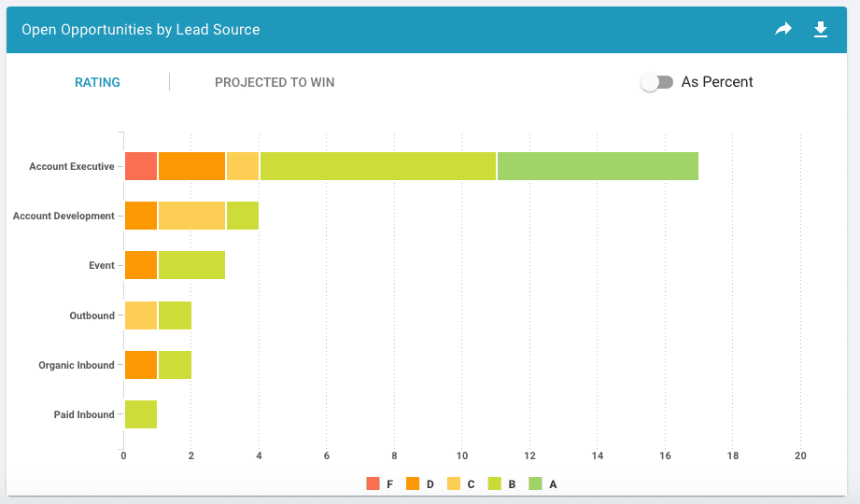Viewport: 860px width, 504px height.
Task: Click the red F legend swatch
Action: click(373, 483)
